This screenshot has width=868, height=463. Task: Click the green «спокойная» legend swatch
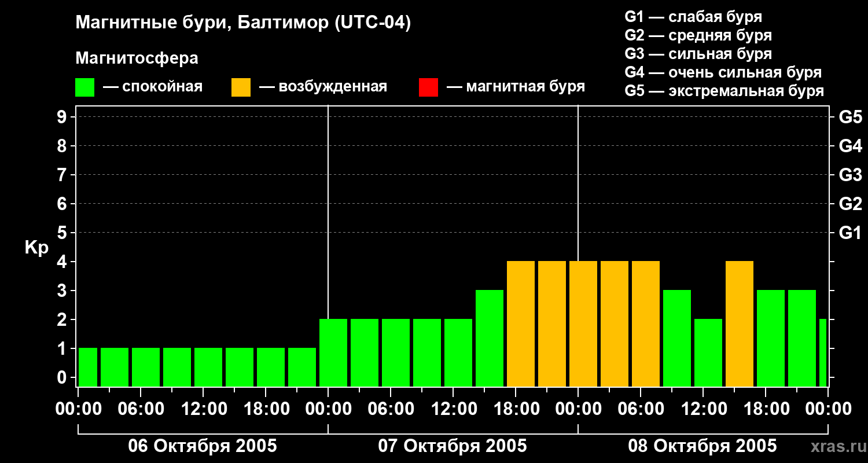click(x=84, y=87)
